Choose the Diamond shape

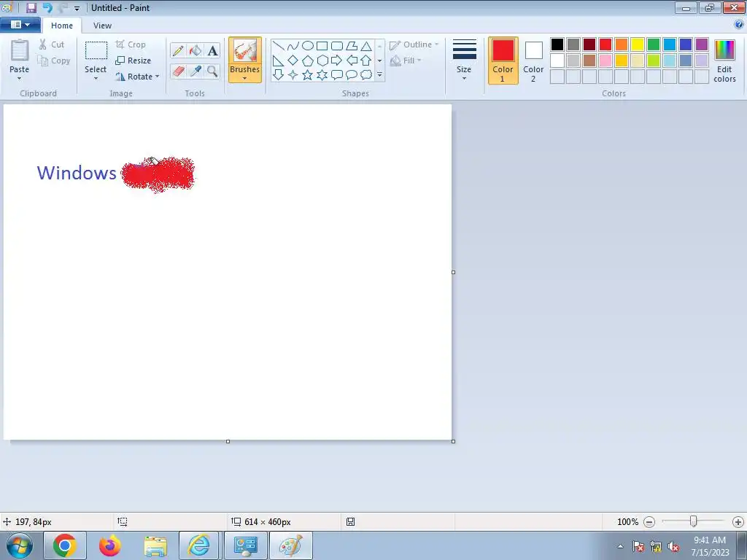coord(293,61)
